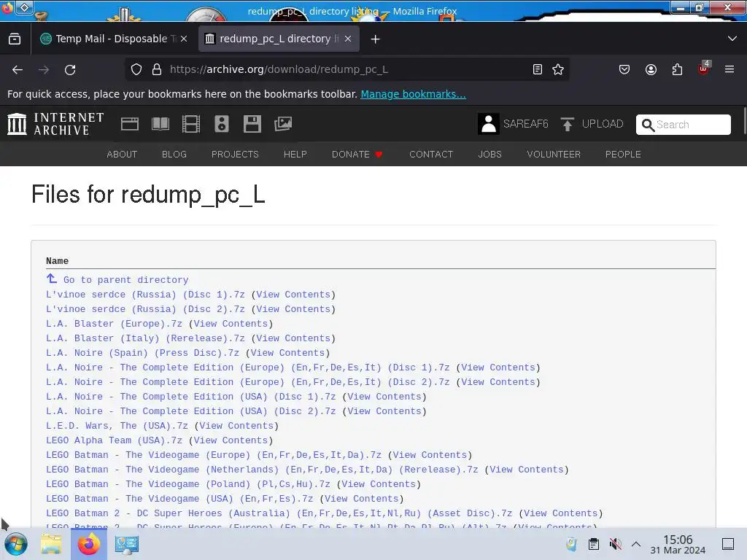
Task: View Contents of LEGO Batman Europe
Action: click(x=430, y=455)
